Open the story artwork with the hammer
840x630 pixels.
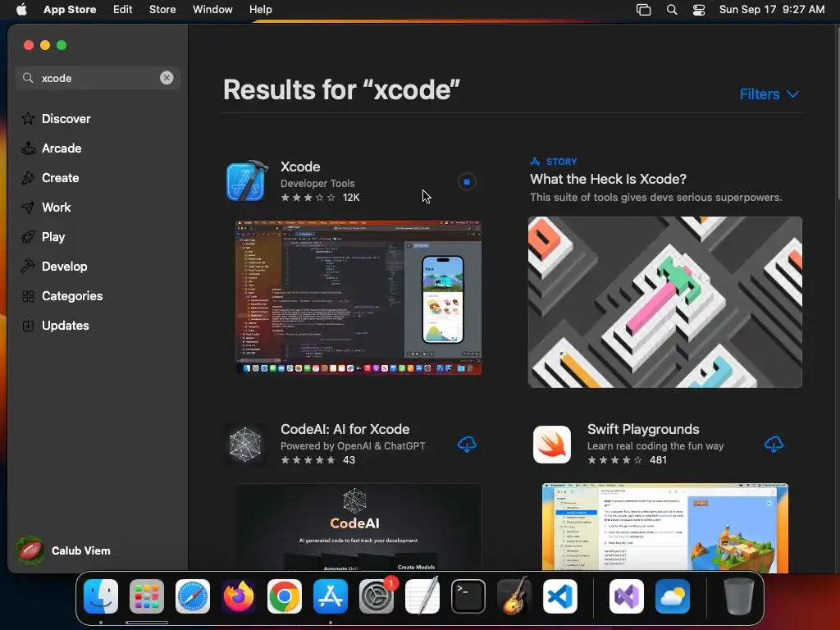click(664, 302)
